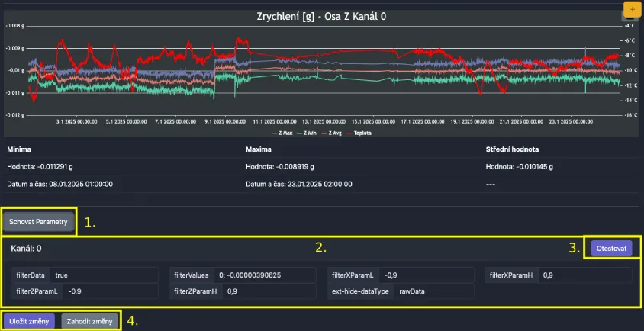
Task: Select the filterXParamH value field
Action: click(586, 275)
